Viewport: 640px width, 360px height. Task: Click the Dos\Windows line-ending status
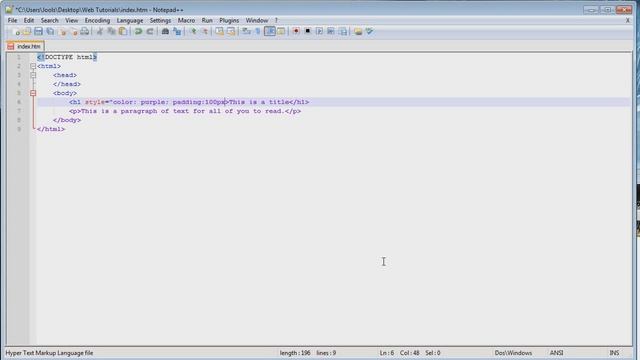[x=513, y=353]
